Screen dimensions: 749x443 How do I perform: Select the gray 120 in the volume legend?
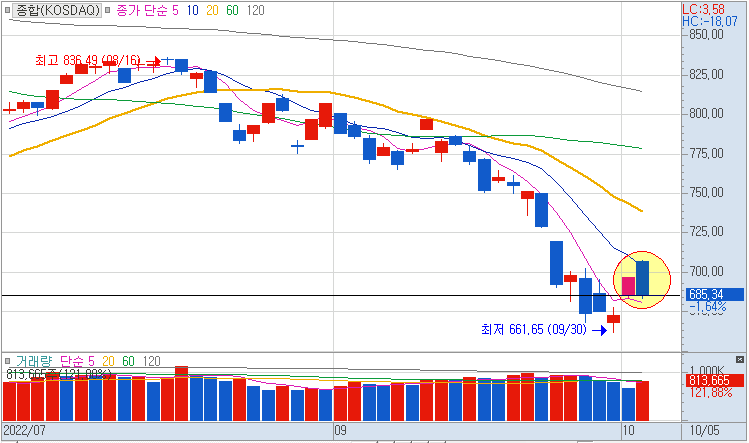pyautogui.click(x=151, y=361)
